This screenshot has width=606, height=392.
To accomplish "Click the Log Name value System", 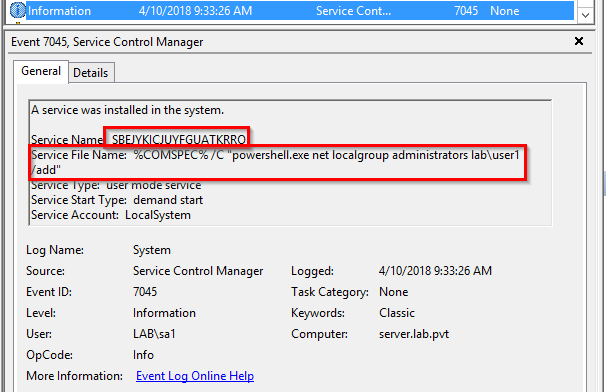I will [x=152, y=250].
